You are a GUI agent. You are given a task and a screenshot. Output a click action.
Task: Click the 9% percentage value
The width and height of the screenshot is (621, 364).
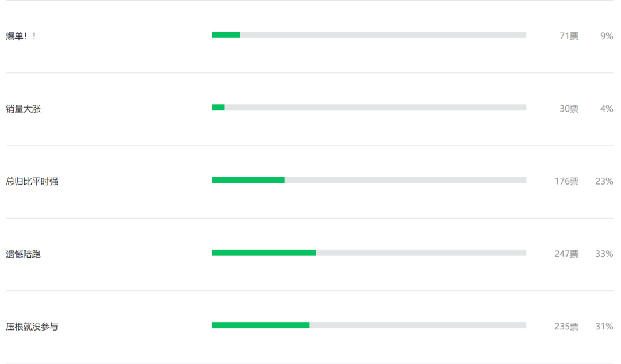(607, 36)
